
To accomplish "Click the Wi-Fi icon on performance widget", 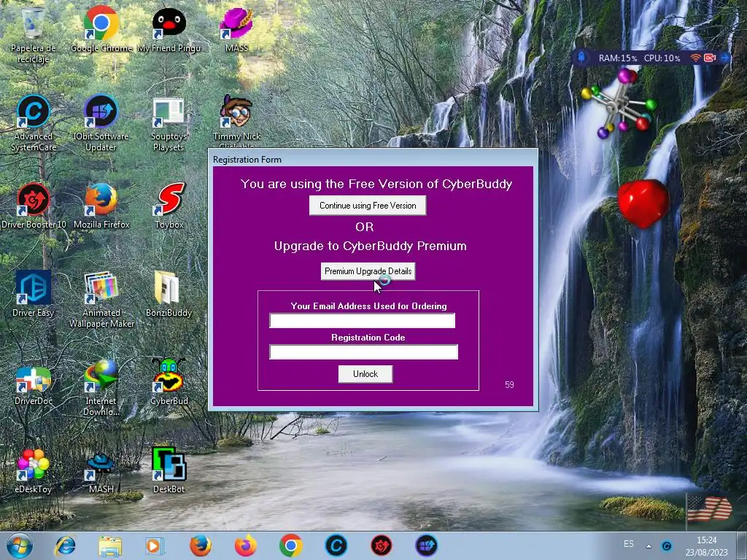I will click(x=695, y=58).
